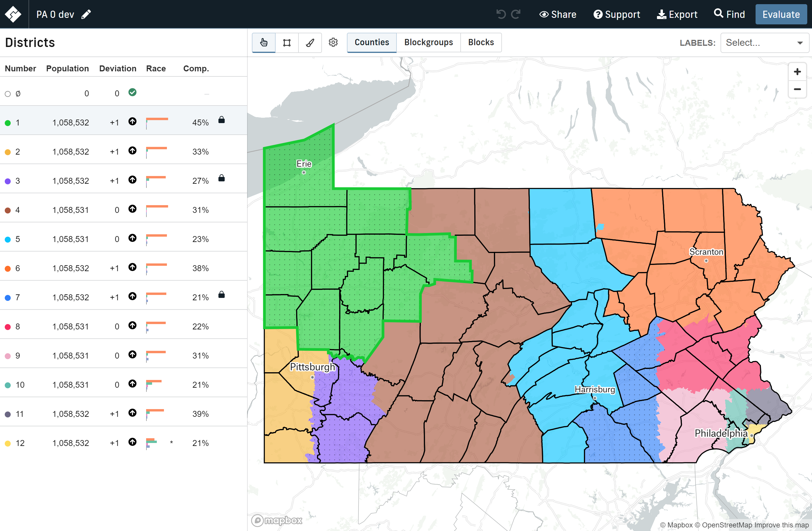The image size is (812, 531).
Task: Zoom in using the plus control
Action: (x=797, y=72)
